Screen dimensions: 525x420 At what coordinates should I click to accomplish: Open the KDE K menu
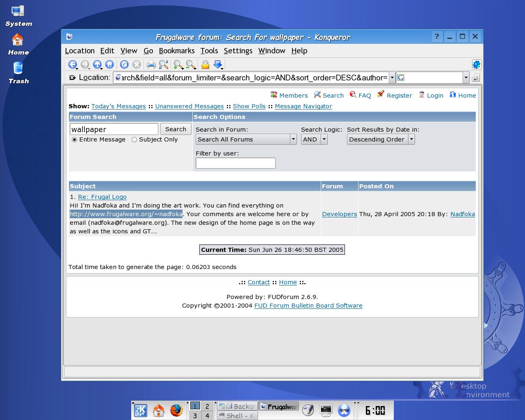141,410
